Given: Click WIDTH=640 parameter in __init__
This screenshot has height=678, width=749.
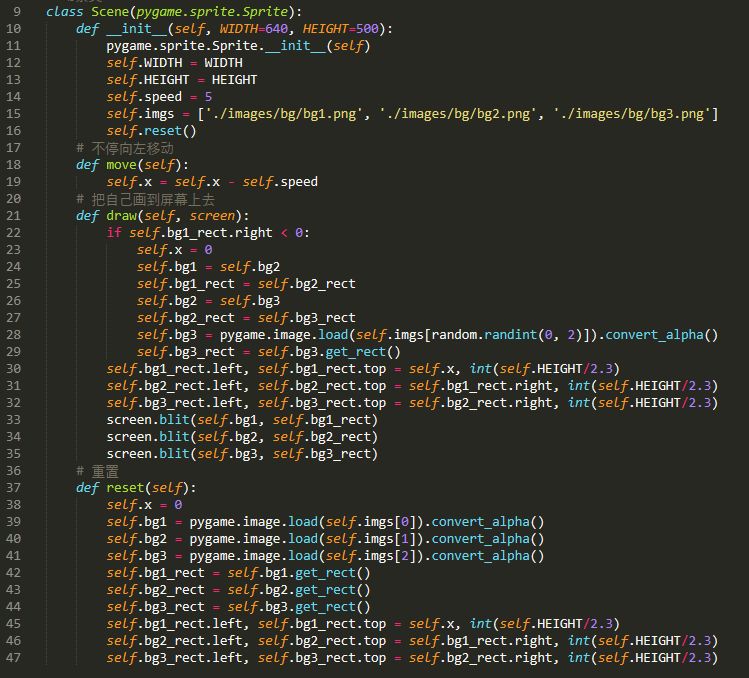Looking at the screenshot, I should click(254, 29).
